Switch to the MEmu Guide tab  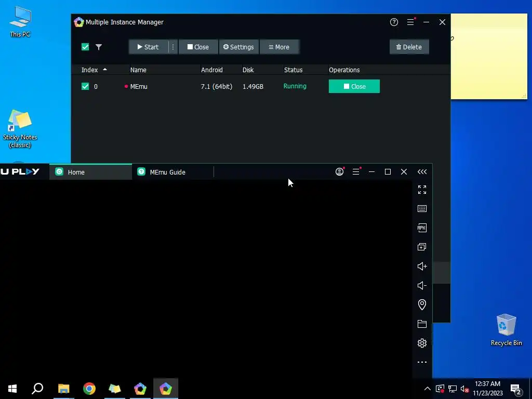(x=172, y=172)
